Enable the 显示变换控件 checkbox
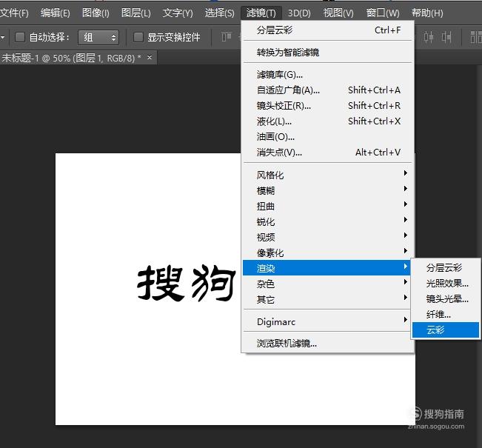 [138, 37]
